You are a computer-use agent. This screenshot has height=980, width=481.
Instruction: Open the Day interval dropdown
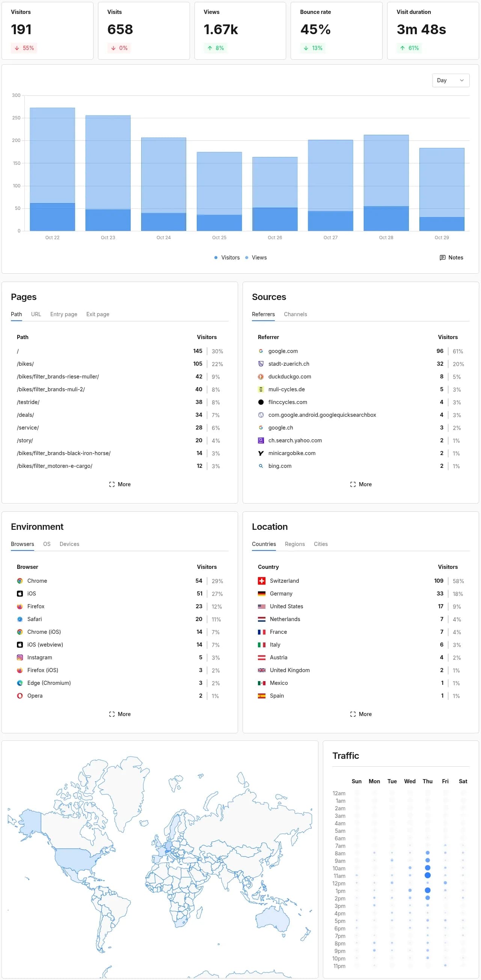(451, 80)
